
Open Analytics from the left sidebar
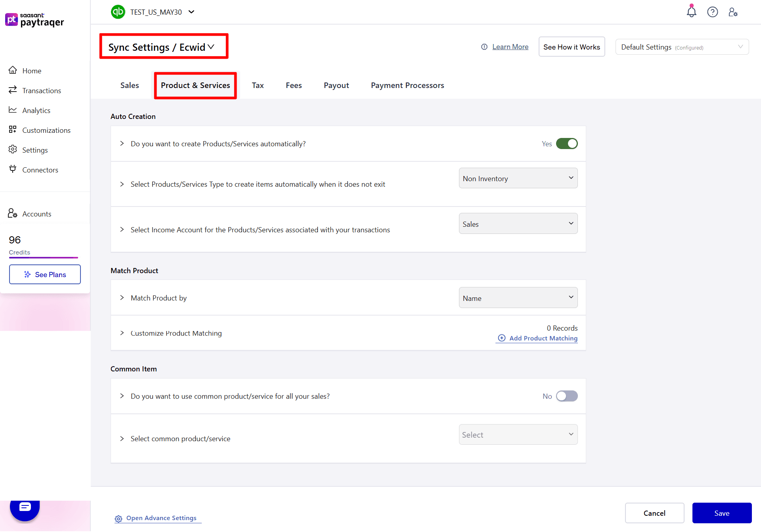(x=36, y=110)
